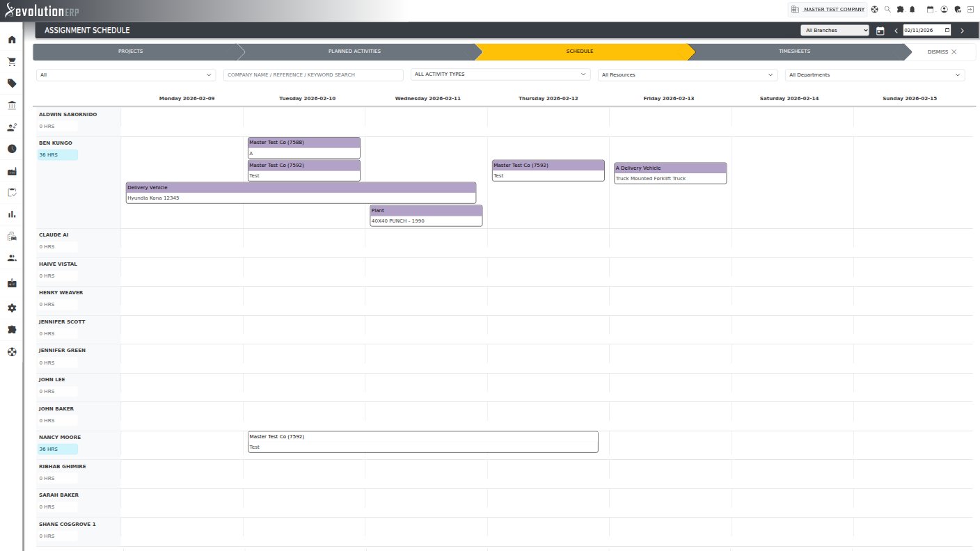Open the shopping cart sidebar icon
The height and width of the screenshot is (551, 980).
[x=12, y=62]
